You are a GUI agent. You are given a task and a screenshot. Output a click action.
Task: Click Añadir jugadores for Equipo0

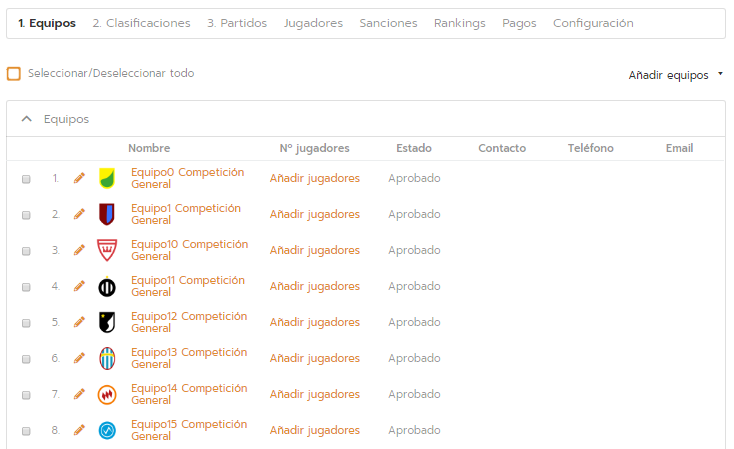315,178
